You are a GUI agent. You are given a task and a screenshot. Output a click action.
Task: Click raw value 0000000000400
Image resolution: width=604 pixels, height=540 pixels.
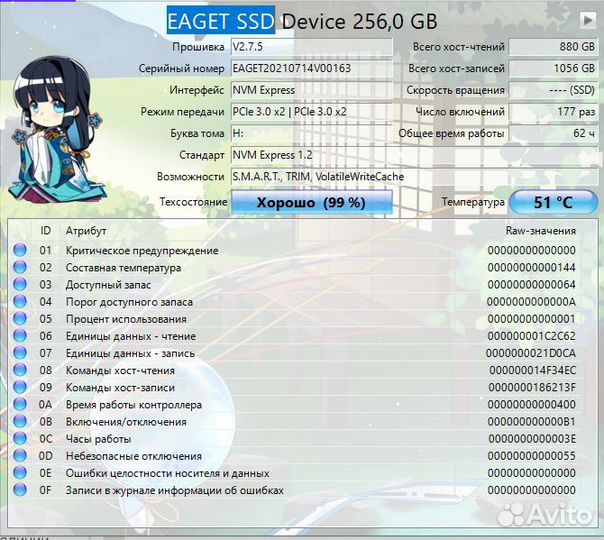[x=532, y=404]
